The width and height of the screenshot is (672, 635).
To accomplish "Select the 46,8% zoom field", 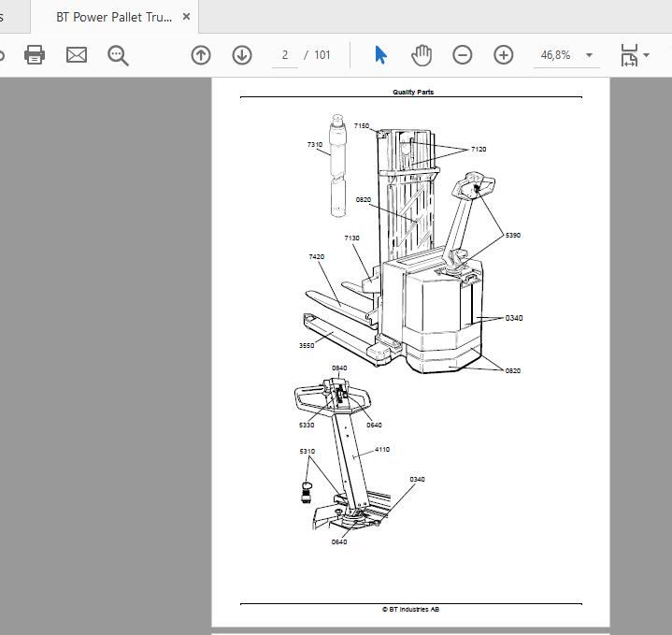I will click(x=555, y=55).
